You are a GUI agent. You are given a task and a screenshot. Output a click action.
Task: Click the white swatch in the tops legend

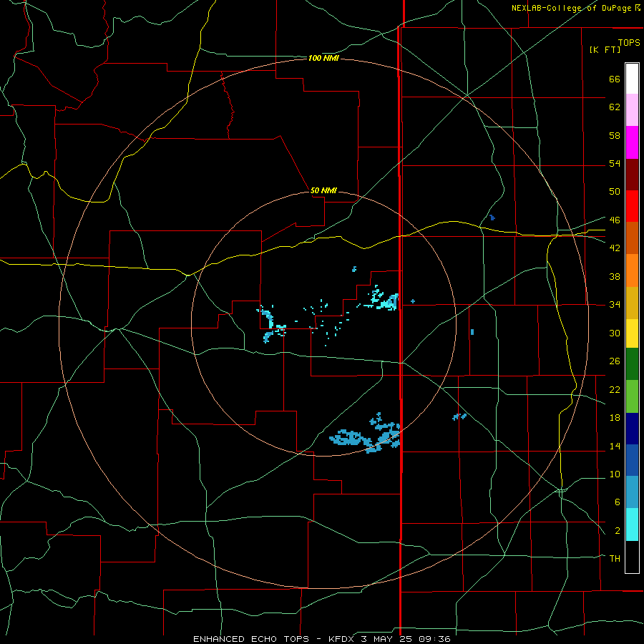click(x=632, y=79)
